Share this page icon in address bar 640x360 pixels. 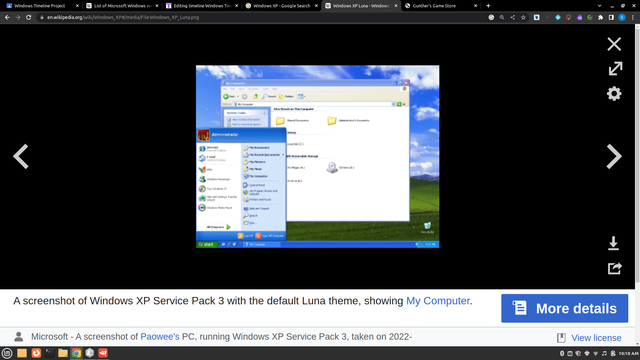pyautogui.click(x=512, y=18)
